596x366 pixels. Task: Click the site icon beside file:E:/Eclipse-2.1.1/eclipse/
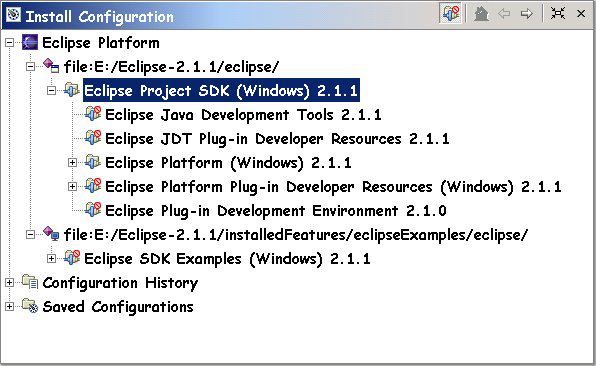click(51, 66)
